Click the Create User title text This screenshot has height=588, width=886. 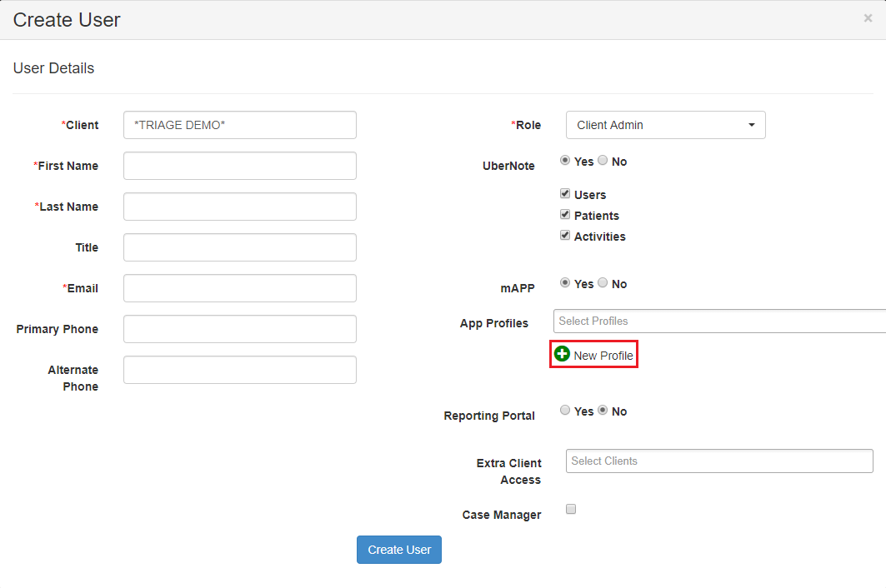tap(67, 20)
